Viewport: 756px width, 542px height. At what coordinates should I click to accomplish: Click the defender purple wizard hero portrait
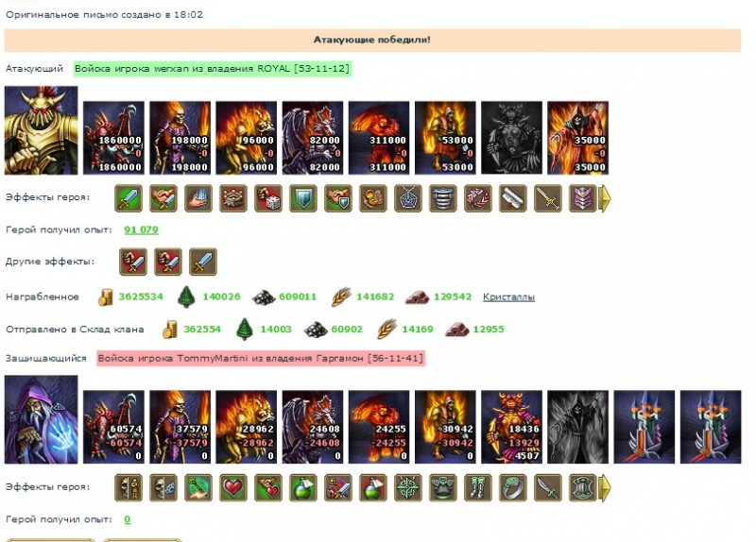41,419
